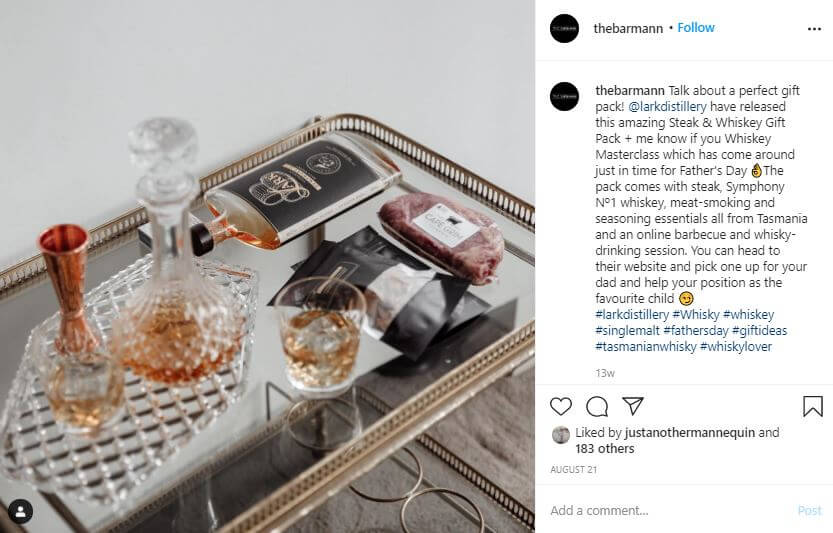The width and height of the screenshot is (833, 533).
Task: Show tagged people icon on photo
Action: pos(20,512)
